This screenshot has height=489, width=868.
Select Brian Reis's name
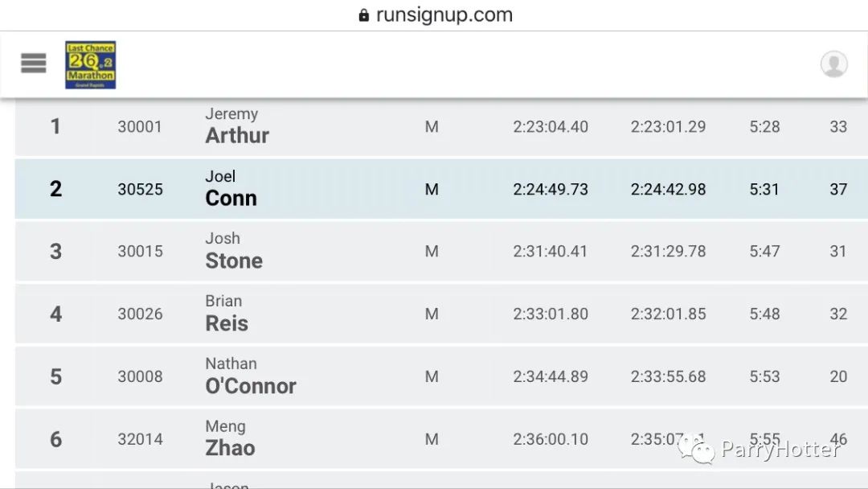coord(227,314)
